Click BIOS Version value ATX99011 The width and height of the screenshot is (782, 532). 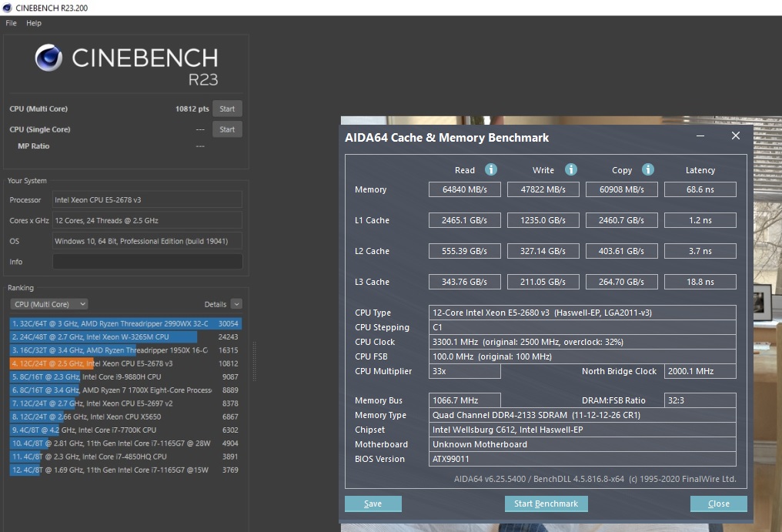pyautogui.click(x=583, y=459)
